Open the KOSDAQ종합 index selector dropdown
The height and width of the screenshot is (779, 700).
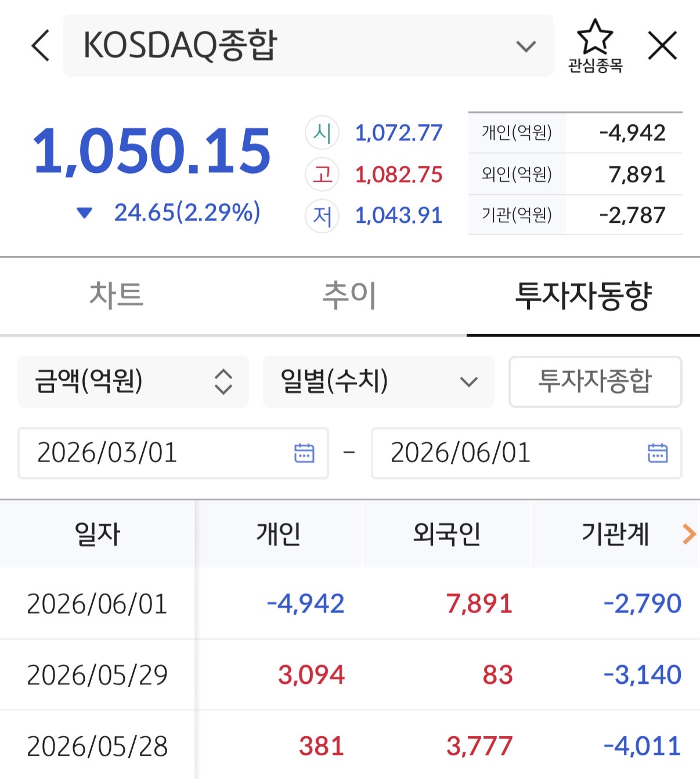tap(308, 45)
